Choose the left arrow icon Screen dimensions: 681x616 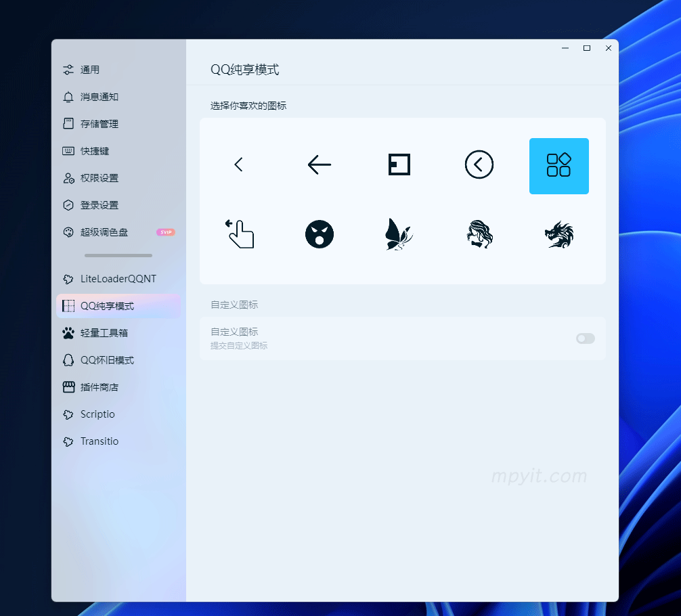pyautogui.click(x=320, y=164)
